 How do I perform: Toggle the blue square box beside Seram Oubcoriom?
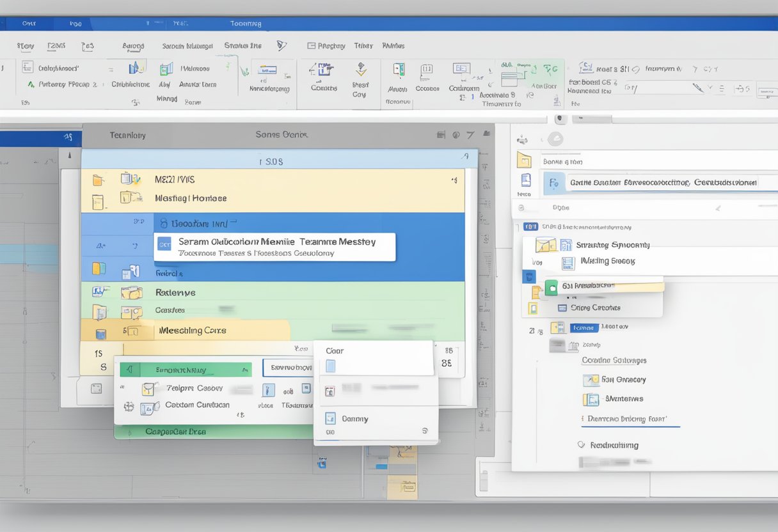[165, 243]
